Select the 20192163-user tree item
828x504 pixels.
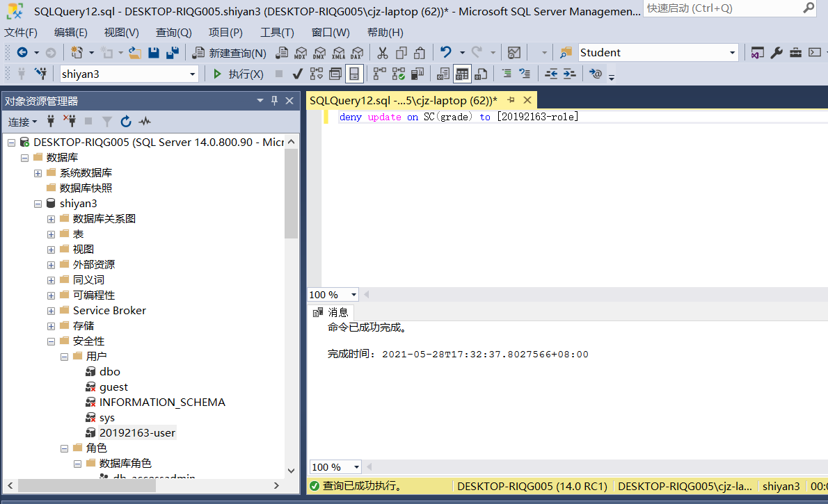tap(137, 433)
